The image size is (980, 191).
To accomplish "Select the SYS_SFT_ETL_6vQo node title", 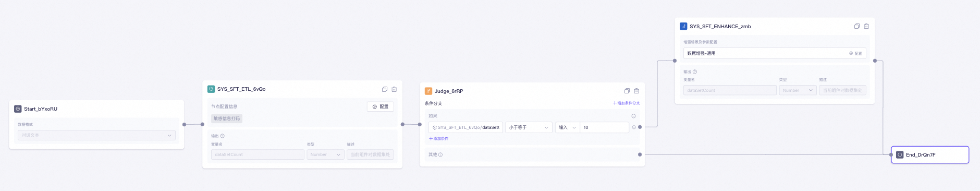I will 241,89.
